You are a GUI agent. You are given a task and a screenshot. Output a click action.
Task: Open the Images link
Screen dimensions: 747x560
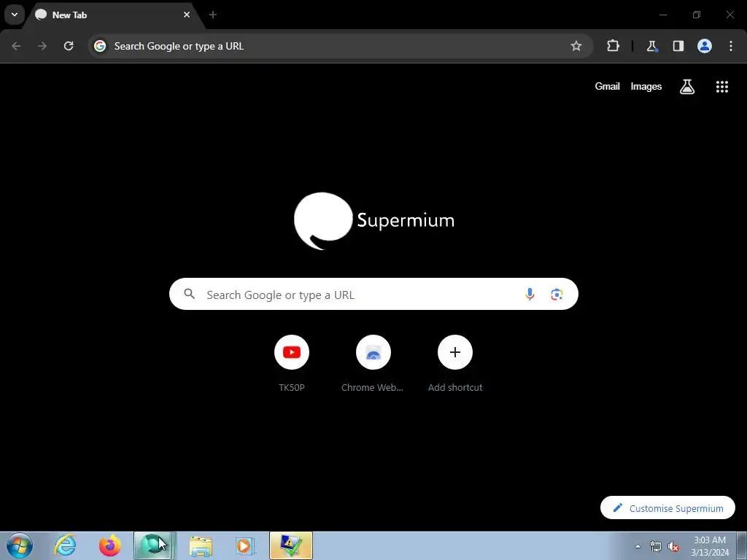click(x=646, y=86)
